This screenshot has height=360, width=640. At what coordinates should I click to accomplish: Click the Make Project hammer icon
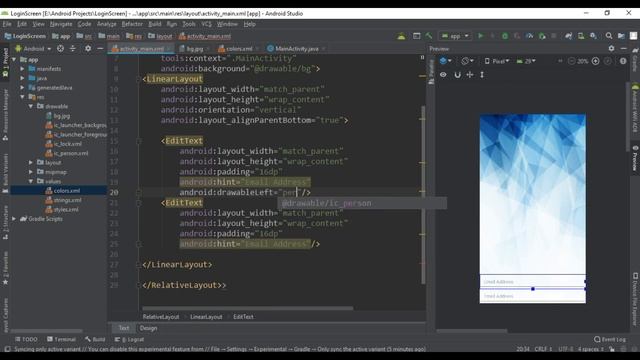(x=429, y=36)
